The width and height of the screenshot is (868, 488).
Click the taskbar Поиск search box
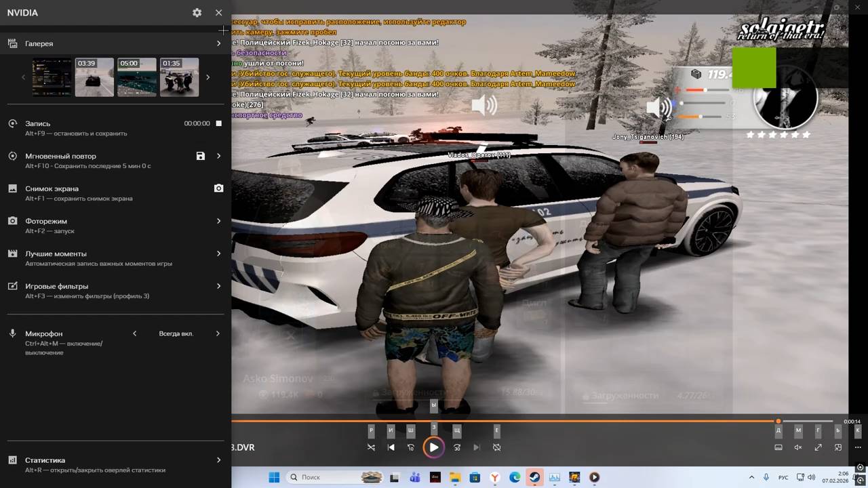336,477
